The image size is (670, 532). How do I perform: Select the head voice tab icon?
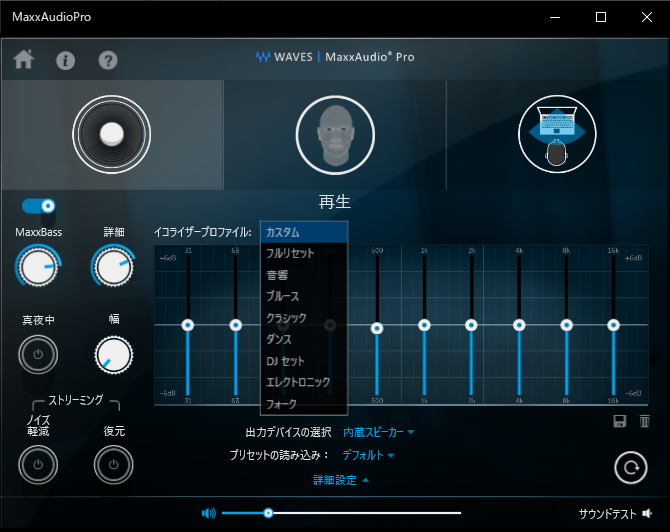(x=335, y=135)
